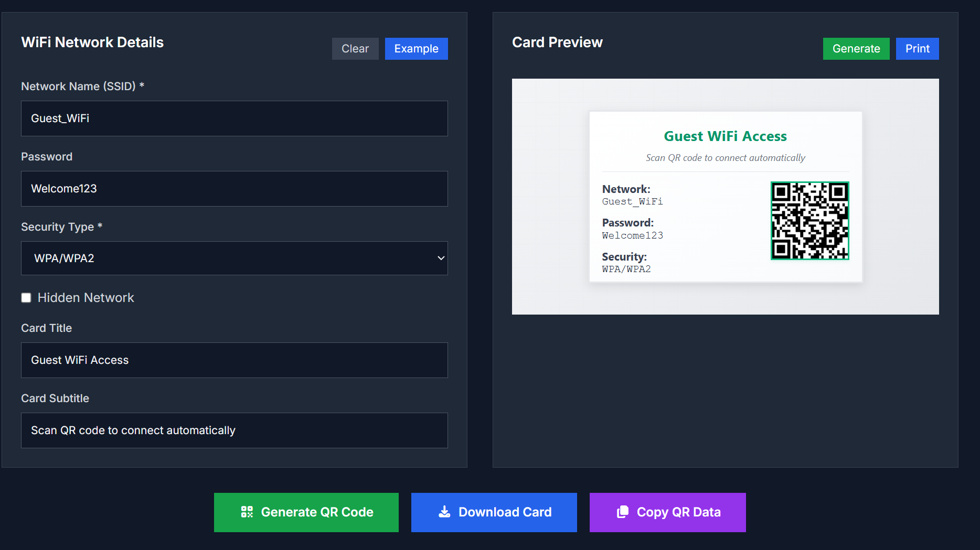Click the chevron arrow of the WPA/WPA2 selector
The width and height of the screenshot is (980, 550).
pos(441,258)
